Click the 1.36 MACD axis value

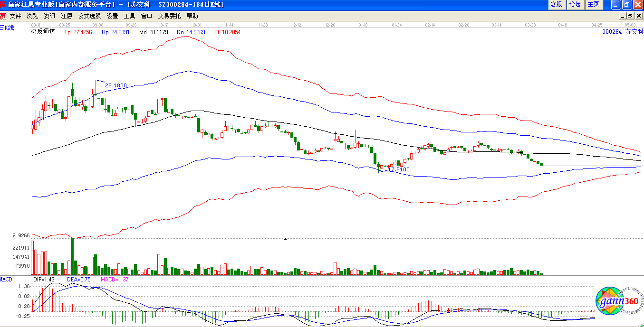[x=24, y=287]
